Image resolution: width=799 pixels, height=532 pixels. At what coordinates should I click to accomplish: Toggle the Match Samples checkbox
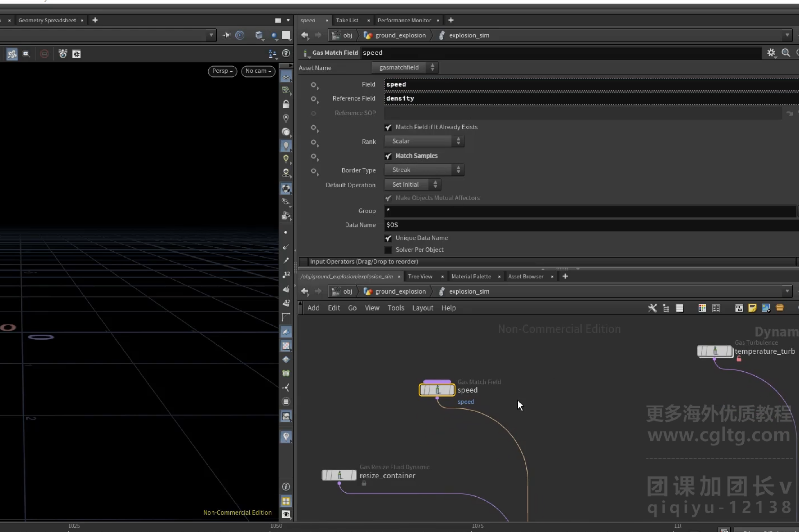click(388, 156)
